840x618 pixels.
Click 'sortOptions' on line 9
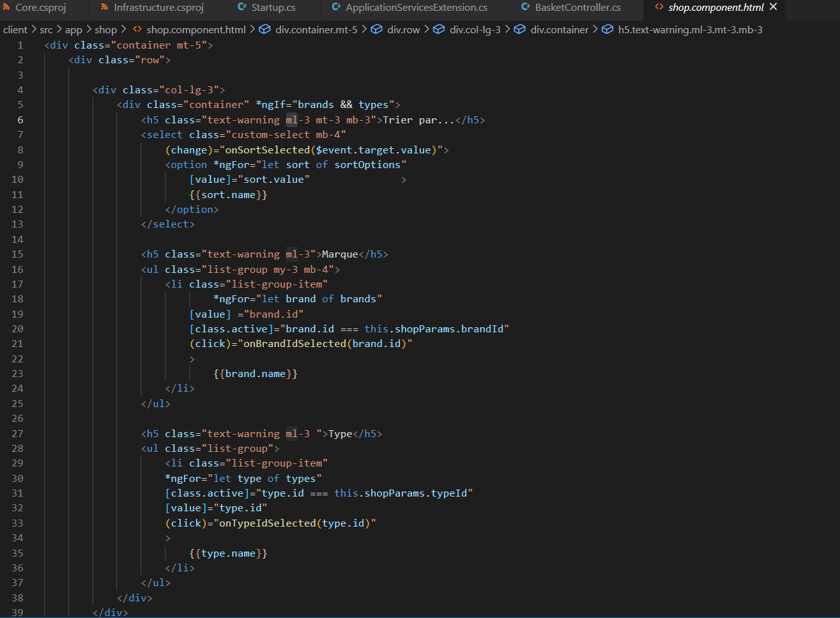pyautogui.click(x=367, y=165)
